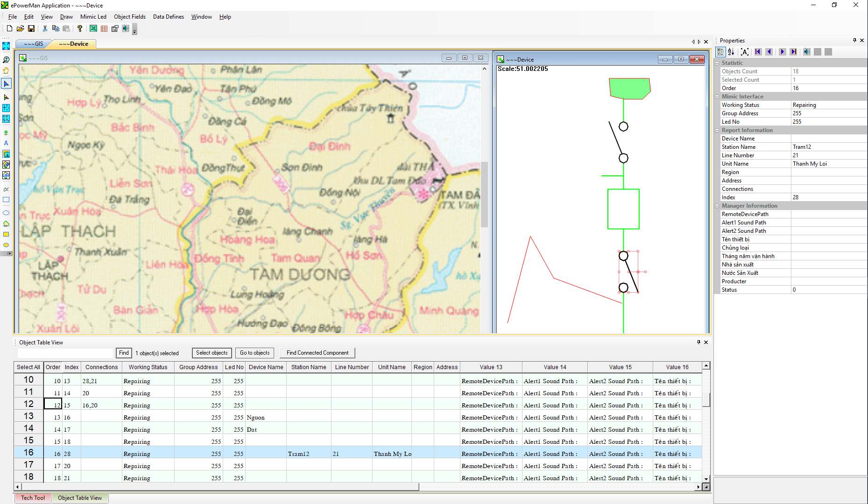Collapse the Mimic Interface section
The image size is (868, 504).
pyautogui.click(x=718, y=97)
